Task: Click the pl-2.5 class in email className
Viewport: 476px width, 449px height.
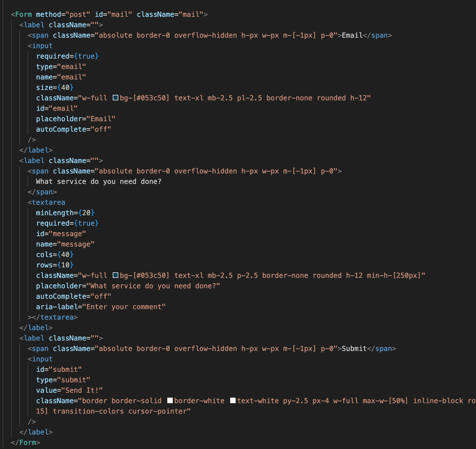Action: click(250, 98)
